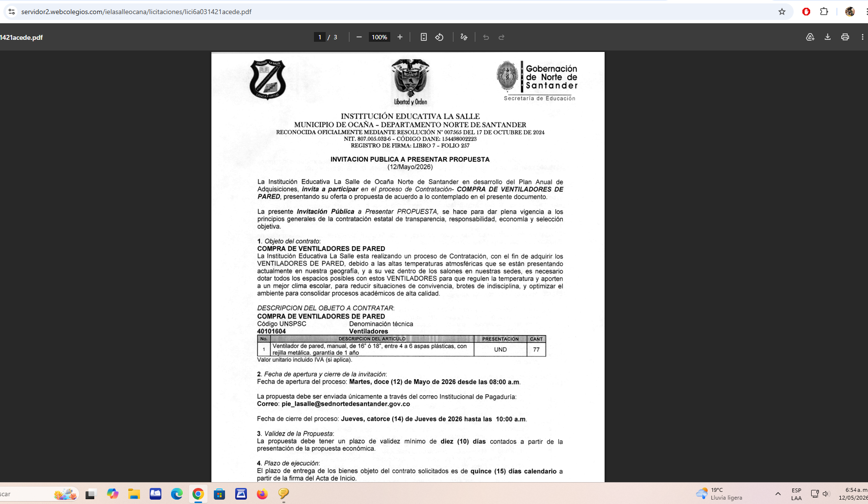The height and width of the screenshot is (504, 868).
Task: Switch to Google Chrome in the taskbar
Action: 198,494
